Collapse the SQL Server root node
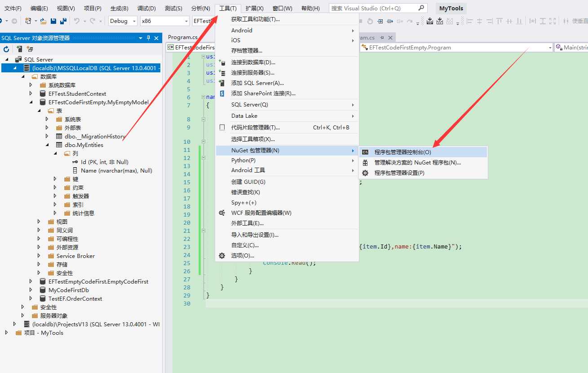This screenshot has height=373, width=588. pyautogui.click(x=6, y=59)
